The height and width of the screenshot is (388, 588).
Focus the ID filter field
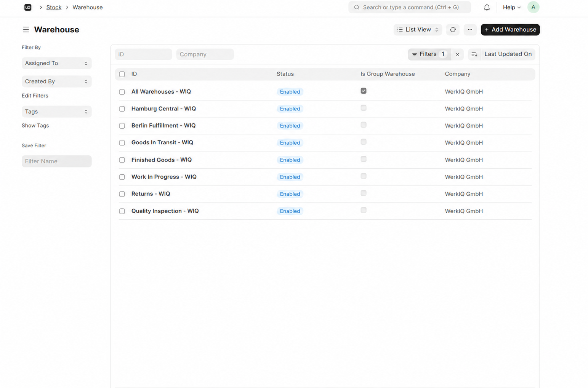click(x=143, y=54)
